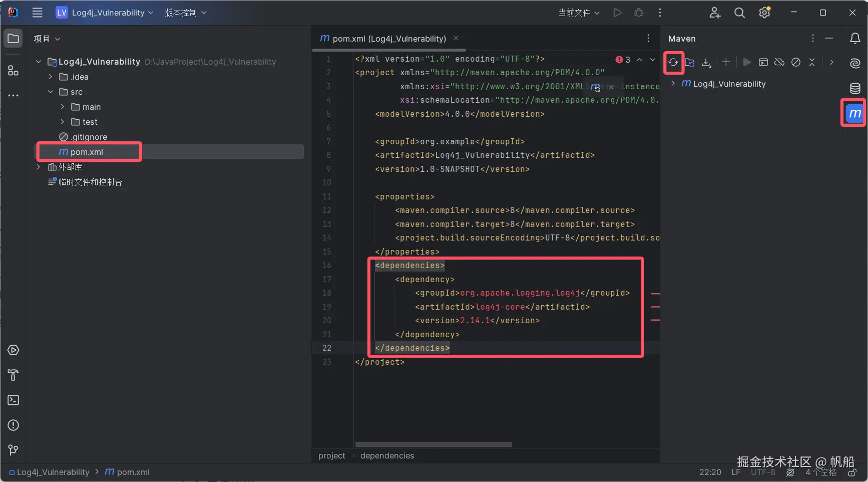This screenshot has width=868, height=482.
Task: Start debugging with the bug icon
Action: click(639, 13)
